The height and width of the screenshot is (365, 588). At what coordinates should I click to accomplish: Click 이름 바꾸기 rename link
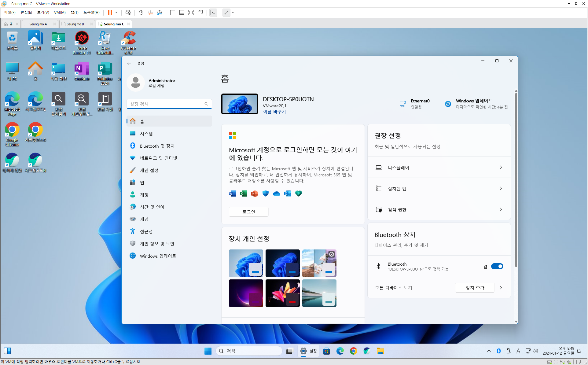(274, 112)
